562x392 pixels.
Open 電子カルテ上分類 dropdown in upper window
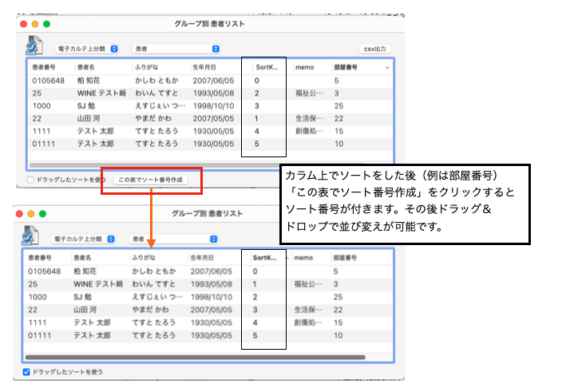coord(85,49)
